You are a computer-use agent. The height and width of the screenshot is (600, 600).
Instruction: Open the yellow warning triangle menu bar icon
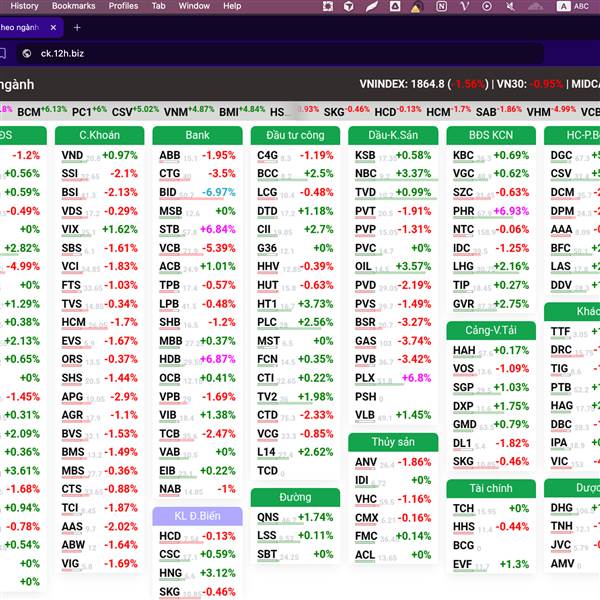416,7
